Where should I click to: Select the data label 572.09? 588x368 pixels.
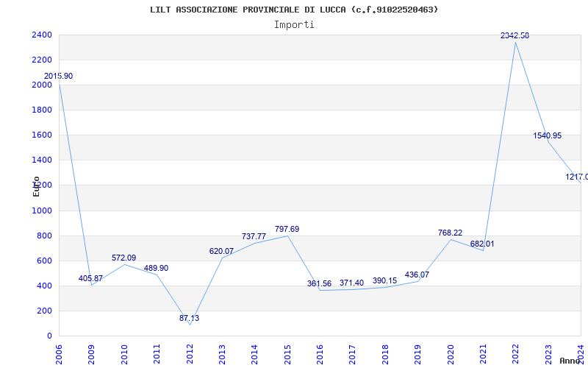click(123, 258)
